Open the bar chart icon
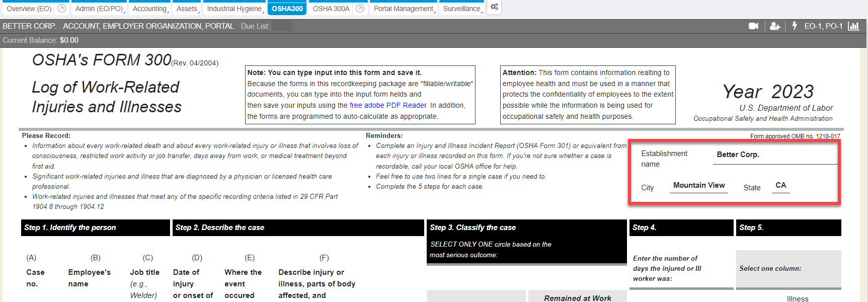 853,26
